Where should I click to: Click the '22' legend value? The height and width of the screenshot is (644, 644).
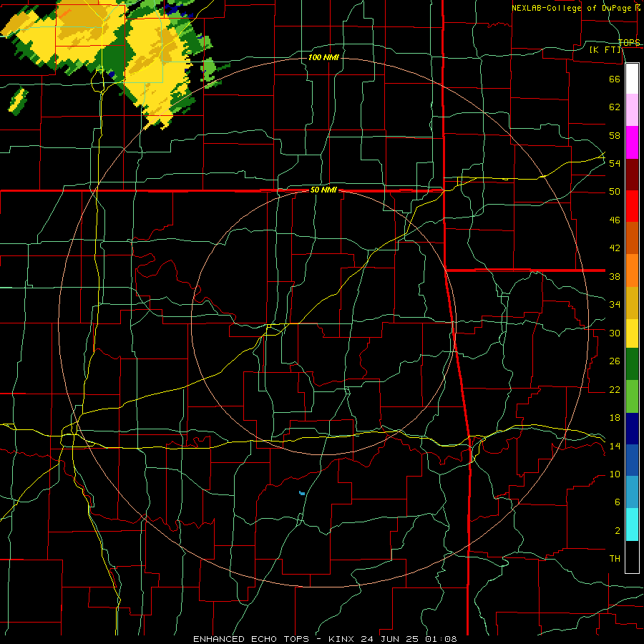(615, 389)
